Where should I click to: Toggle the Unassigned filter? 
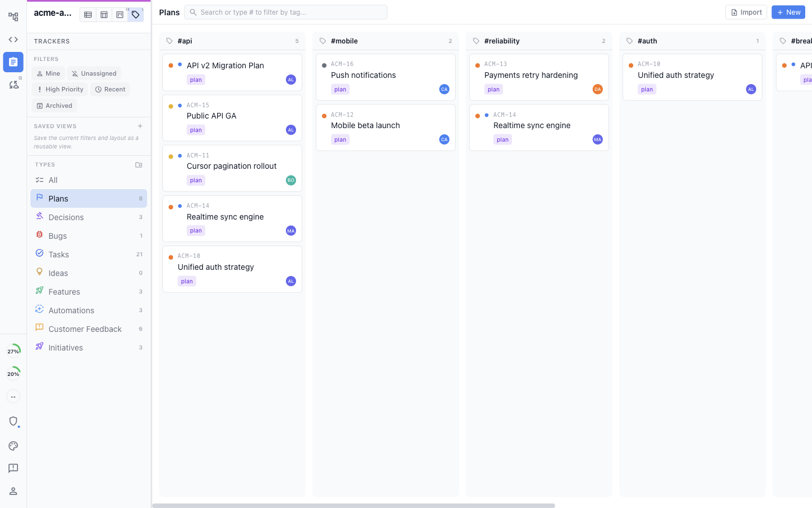pos(94,73)
